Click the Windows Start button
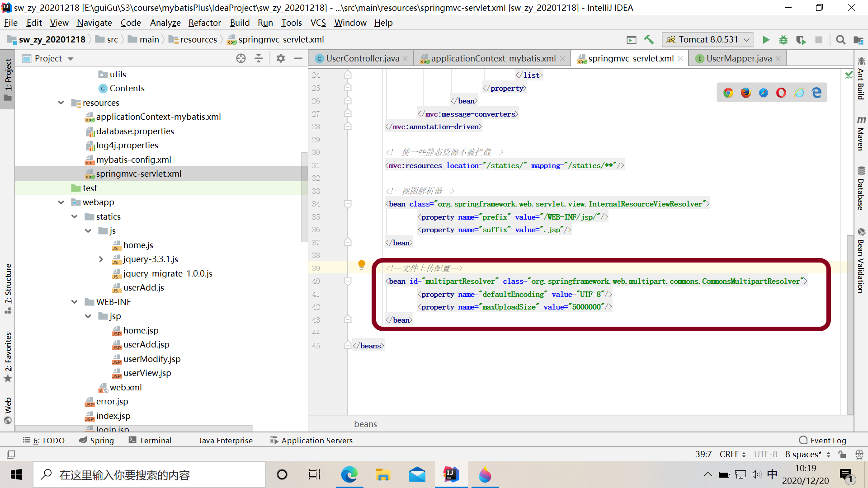 click(16, 474)
